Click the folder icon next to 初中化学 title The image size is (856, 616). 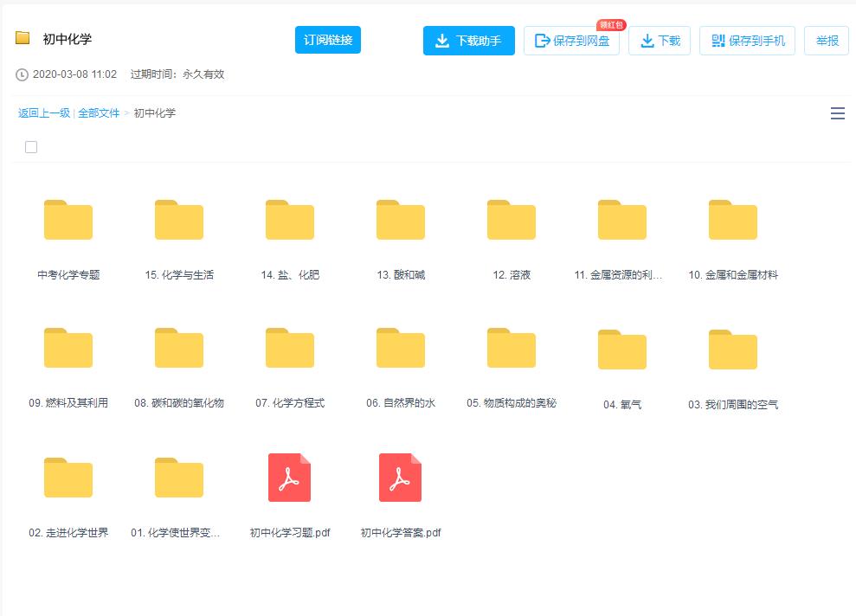point(23,39)
